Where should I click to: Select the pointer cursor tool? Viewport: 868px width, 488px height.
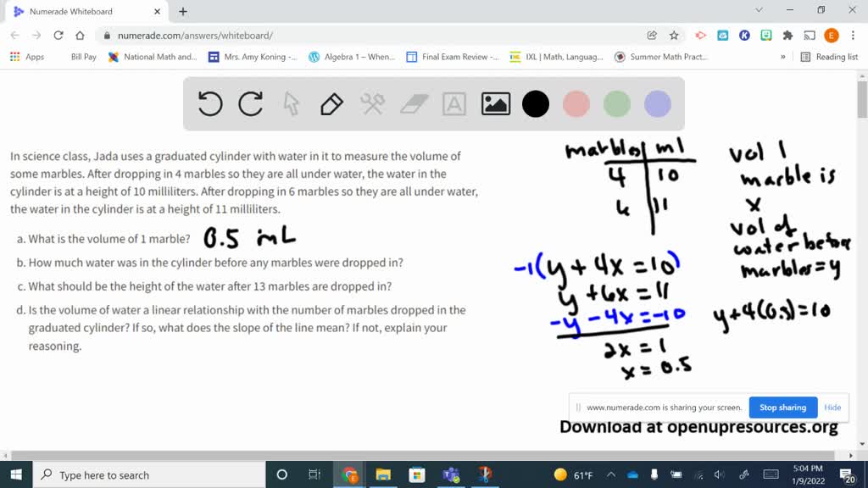(x=292, y=104)
